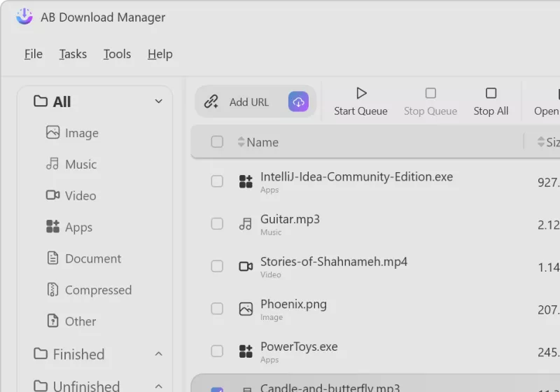Click the Unfinished folder icon
Viewport: 560px width, 392px height.
pyautogui.click(x=41, y=386)
